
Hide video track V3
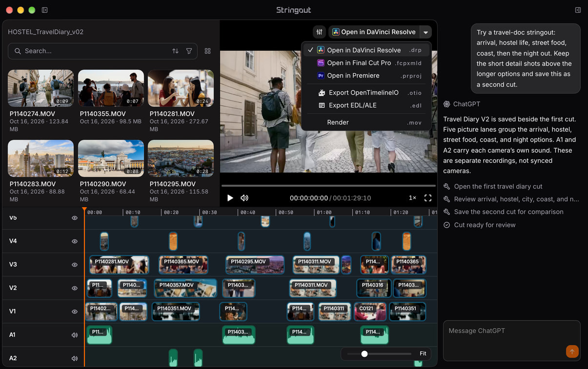[x=75, y=265]
